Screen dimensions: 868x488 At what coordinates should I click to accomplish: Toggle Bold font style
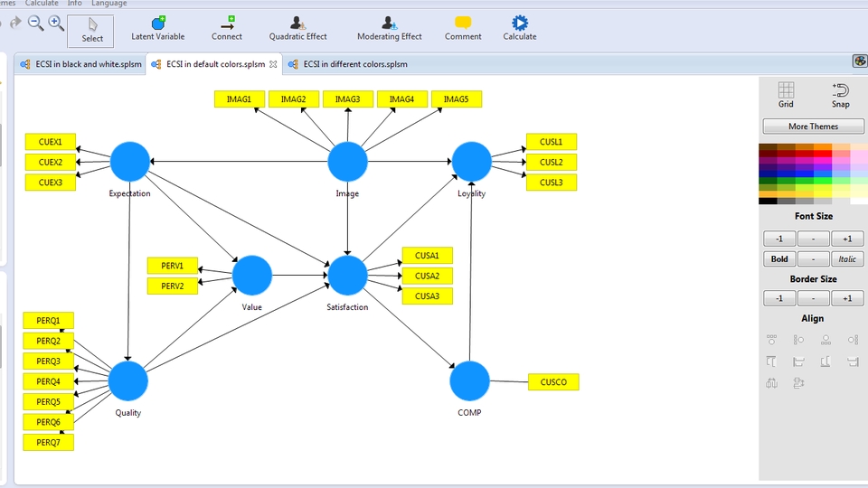click(x=779, y=259)
